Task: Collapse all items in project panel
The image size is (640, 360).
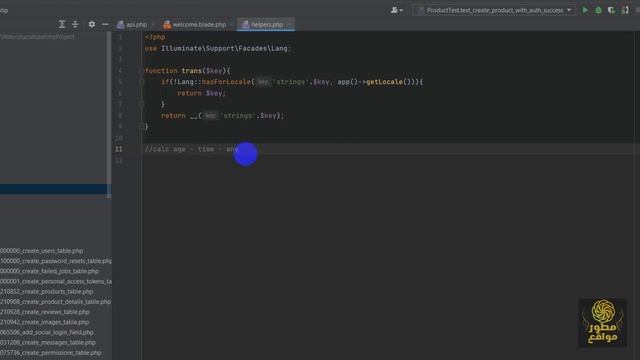Action: [75, 24]
